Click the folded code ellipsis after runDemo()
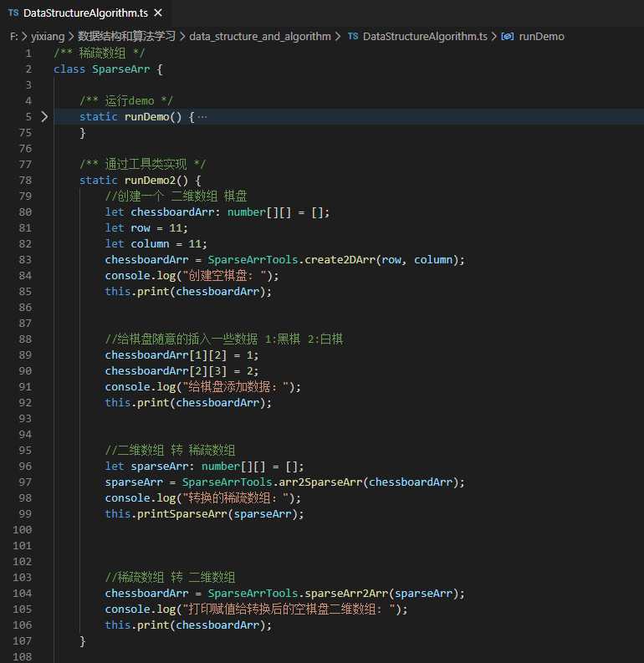This screenshot has height=663, width=644. click(202, 117)
